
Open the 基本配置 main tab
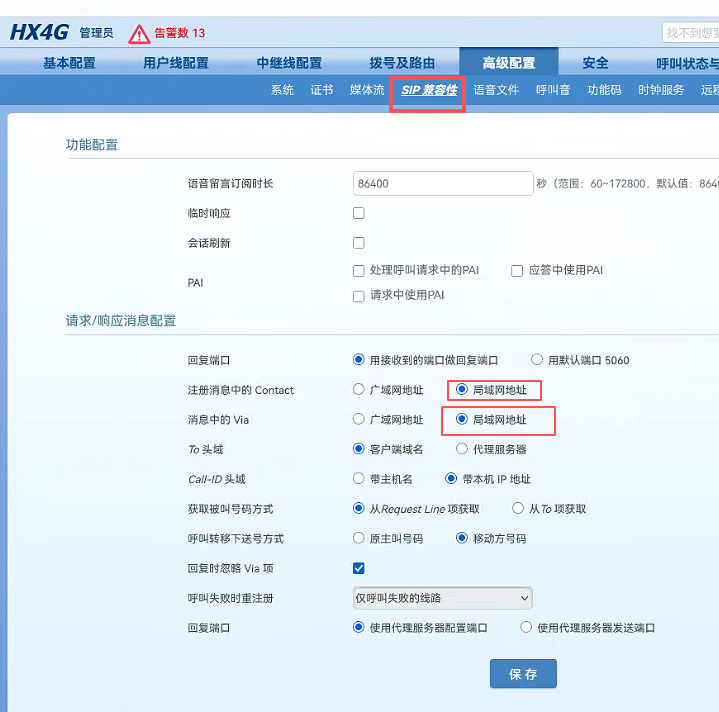[x=69, y=63]
